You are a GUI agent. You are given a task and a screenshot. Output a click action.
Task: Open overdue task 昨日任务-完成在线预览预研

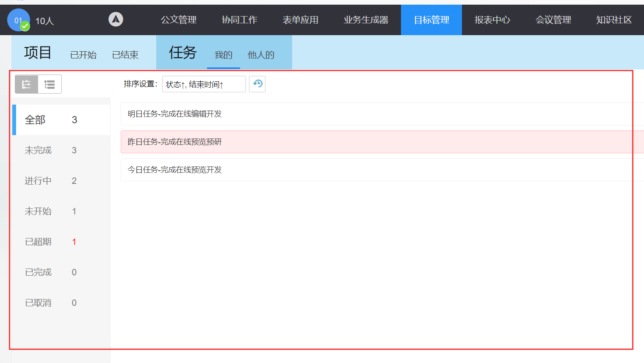pyautogui.click(x=382, y=142)
